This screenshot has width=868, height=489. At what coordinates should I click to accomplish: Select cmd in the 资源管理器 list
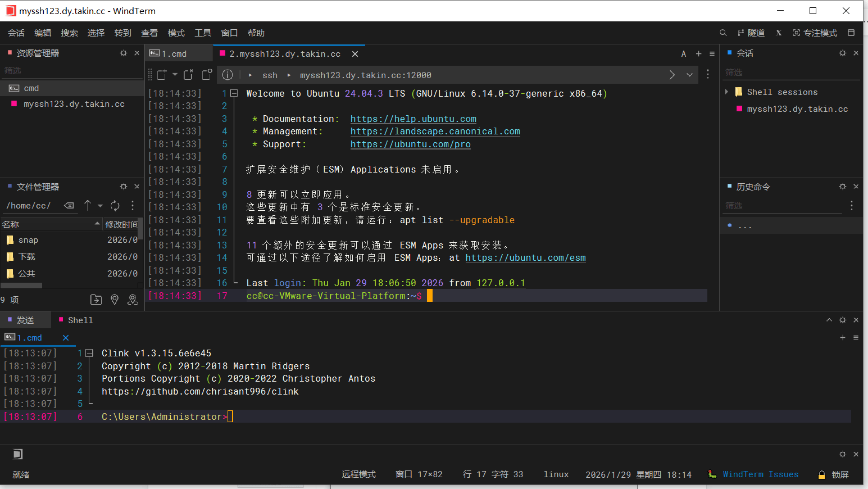72,88
